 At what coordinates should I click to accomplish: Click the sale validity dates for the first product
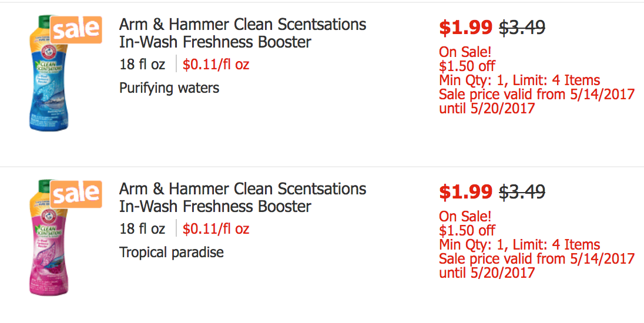click(x=537, y=102)
